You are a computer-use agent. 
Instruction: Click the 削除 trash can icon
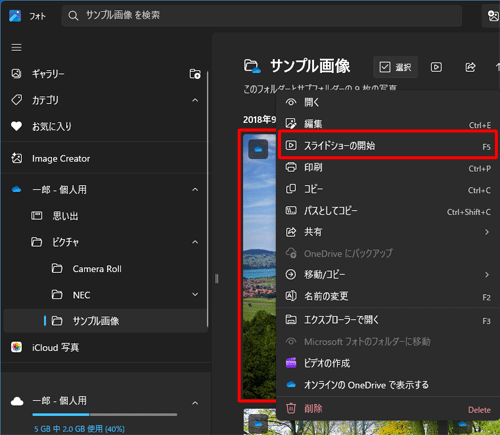click(x=291, y=408)
